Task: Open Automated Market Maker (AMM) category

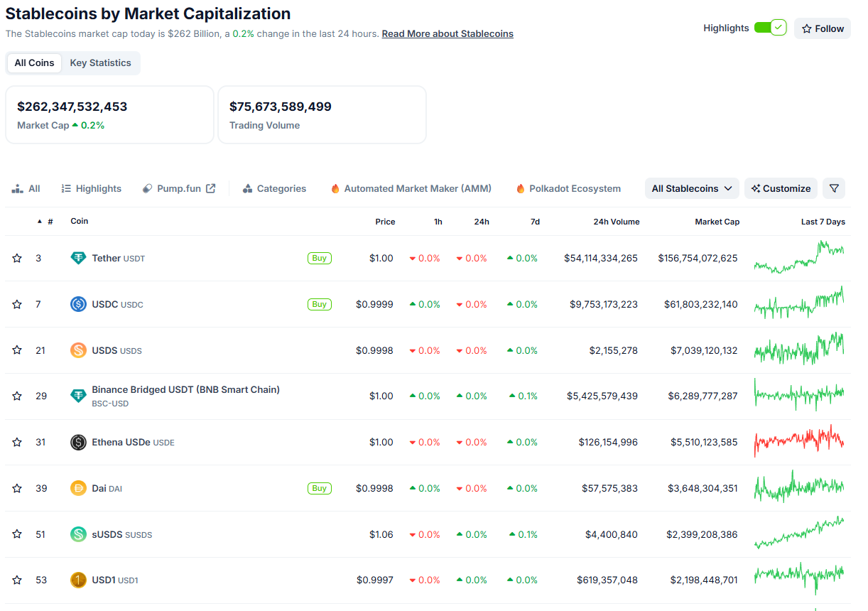Action: 411,188
